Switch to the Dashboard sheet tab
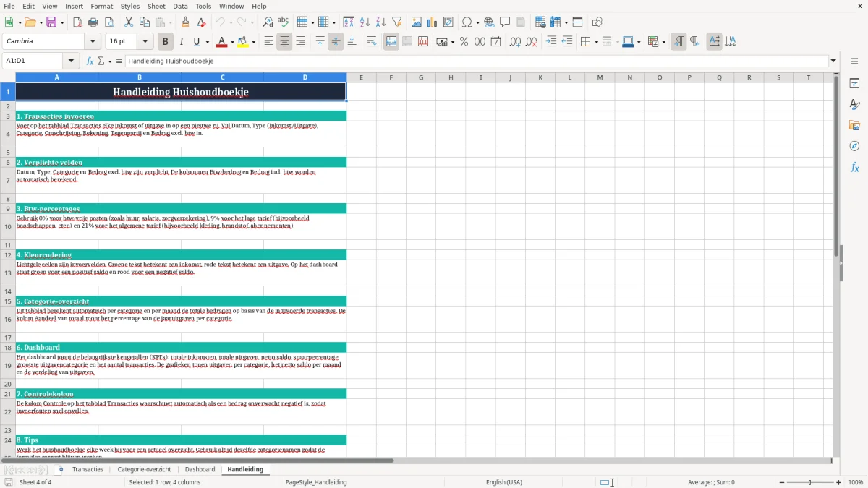Viewport: 868px width, 488px height. (200, 469)
